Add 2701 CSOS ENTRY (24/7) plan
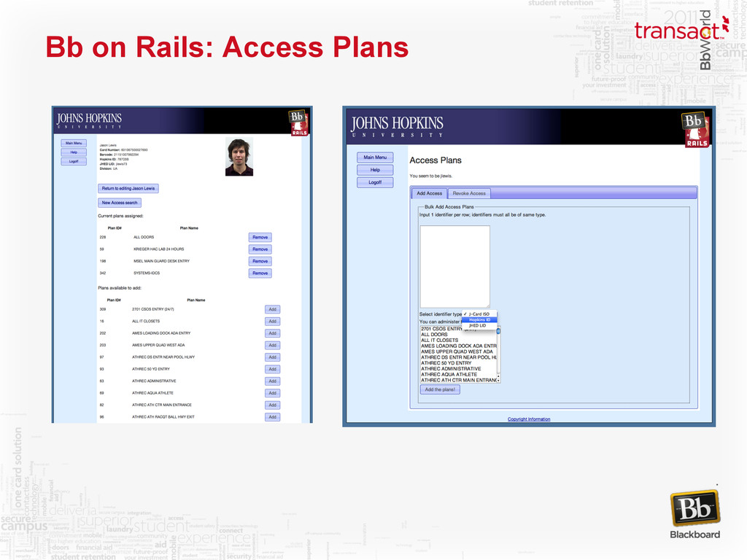This screenshot has width=747, height=560. click(x=273, y=309)
